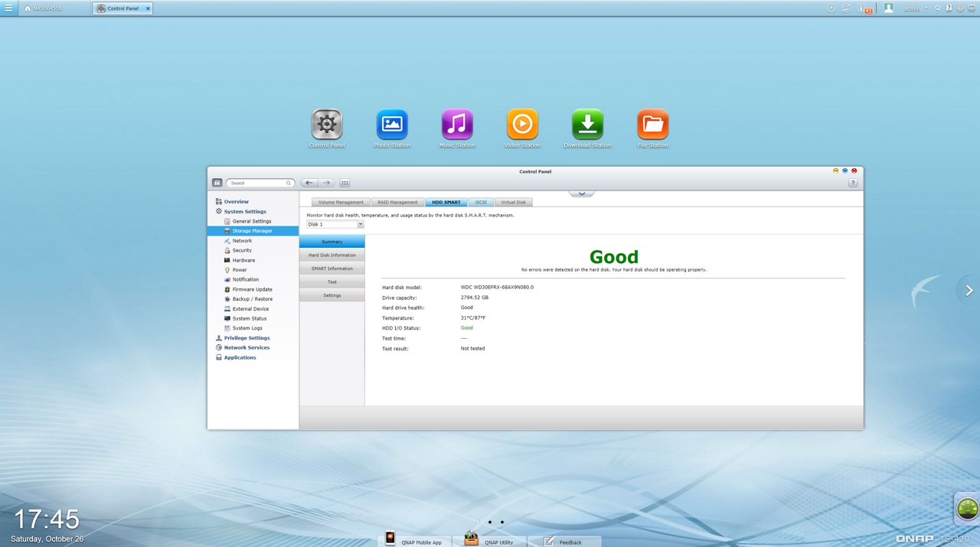Open the Test side tab
980x547 pixels.
tap(332, 282)
